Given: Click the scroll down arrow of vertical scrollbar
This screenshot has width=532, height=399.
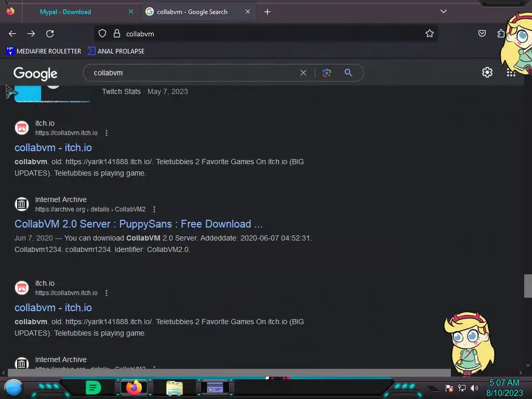Looking at the screenshot, I should coord(528,365).
